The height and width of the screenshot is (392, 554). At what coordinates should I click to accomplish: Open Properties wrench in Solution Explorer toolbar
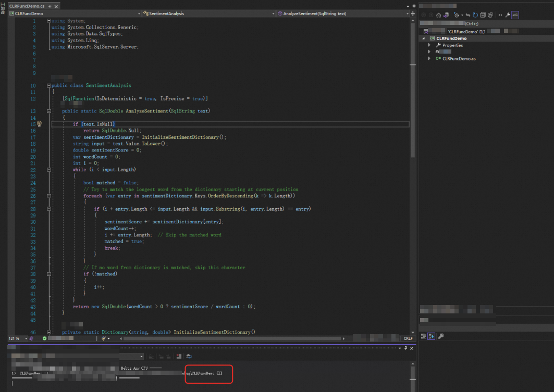pos(508,15)
